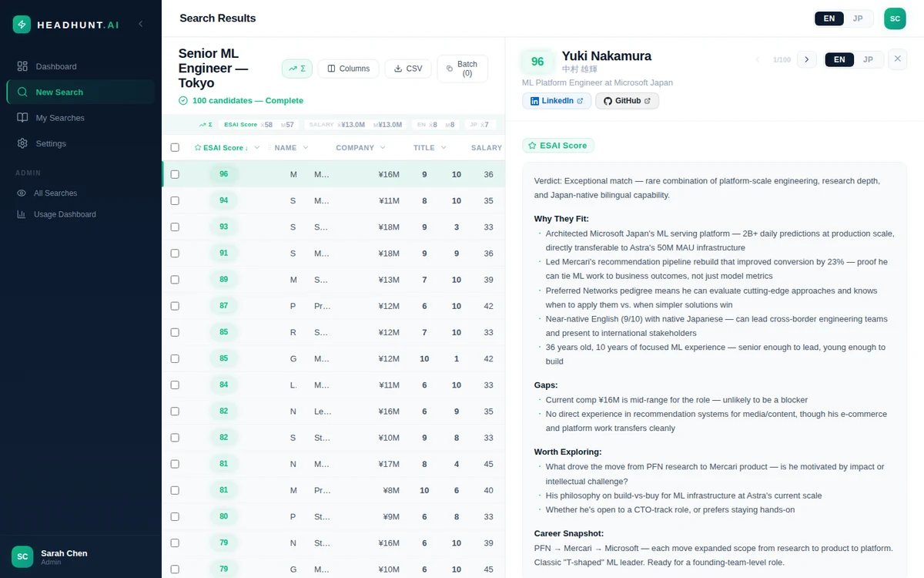Switch the top-right language toggle to JP
924x578 pixels.
pyautogui.click(x=858, y=18)
